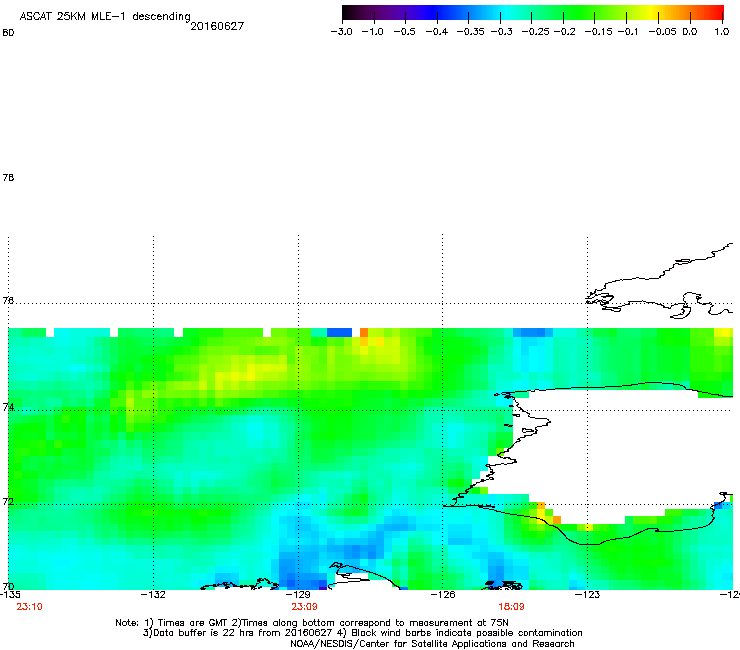Select the '-0.5' color scale label

click(x=404, y=32)
